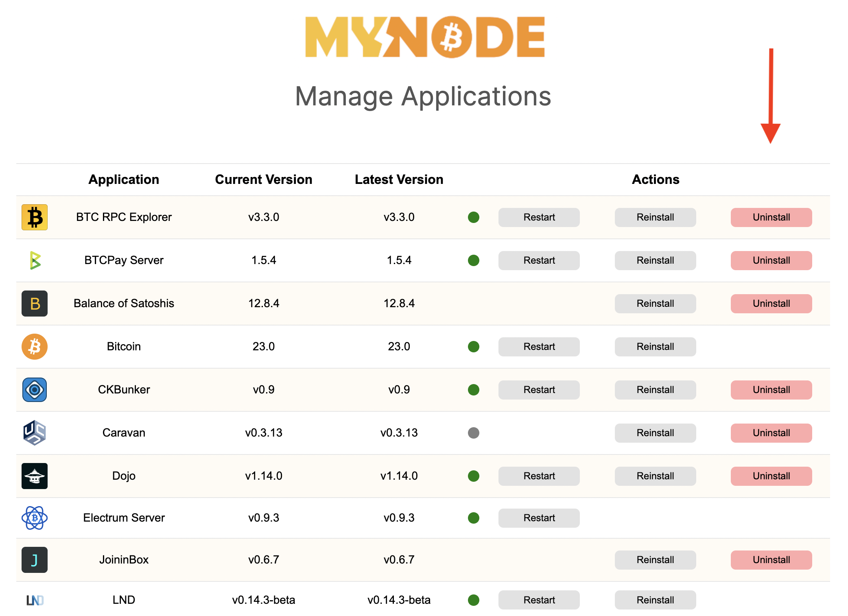
Task: Reinstall Balance of Satoshis
Action: tap(656, 304)
